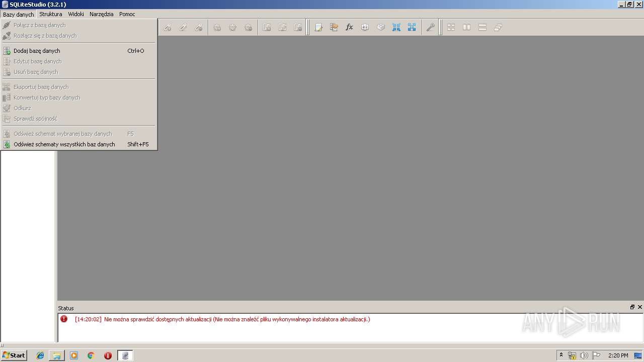Click the volume speaker tray icon
644x362 pixels.
tap(584, 355)
